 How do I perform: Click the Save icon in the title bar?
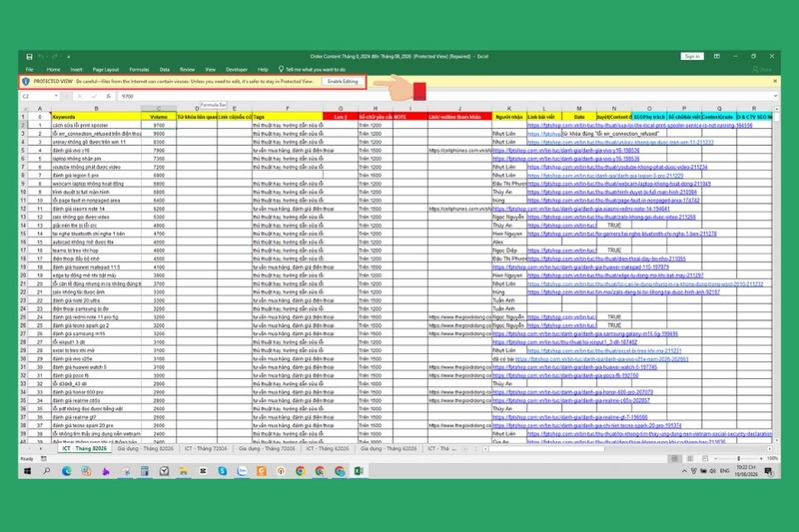(29, 57)
